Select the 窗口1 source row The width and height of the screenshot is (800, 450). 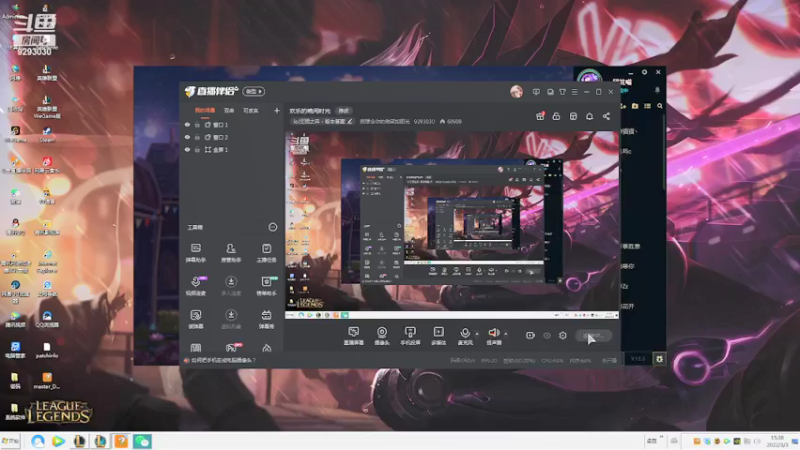point(232,124)
